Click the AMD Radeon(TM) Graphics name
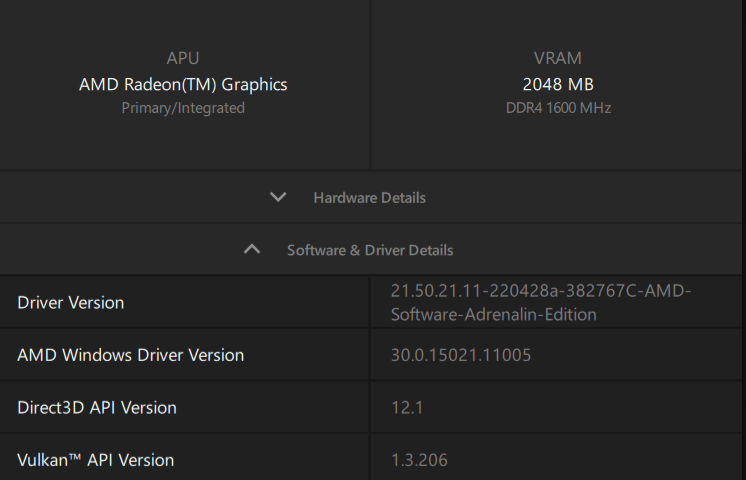746x480 pixels. click(183, 84)
